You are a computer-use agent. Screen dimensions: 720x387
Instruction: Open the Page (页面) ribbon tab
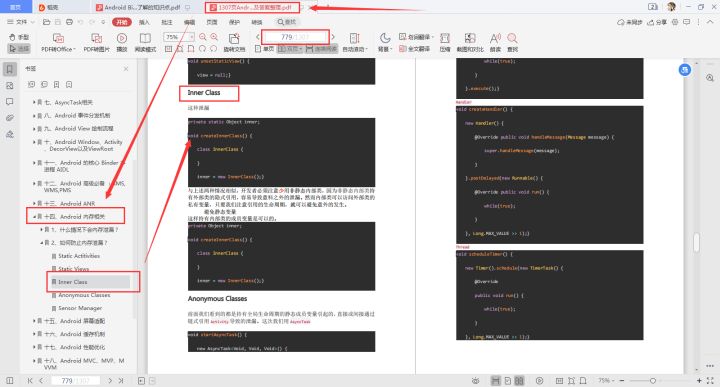pyautogui.click(x=212, y=22)
